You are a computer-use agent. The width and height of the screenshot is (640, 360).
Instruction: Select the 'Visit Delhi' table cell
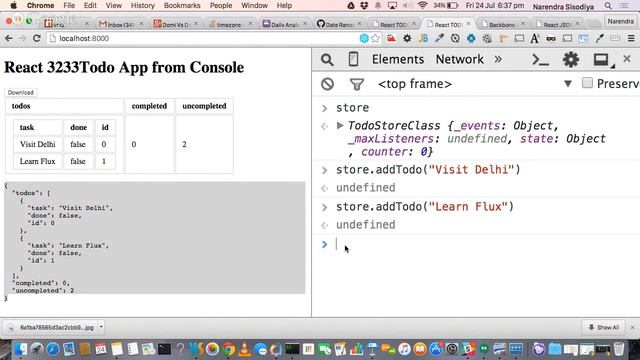(x=38, y=144)
